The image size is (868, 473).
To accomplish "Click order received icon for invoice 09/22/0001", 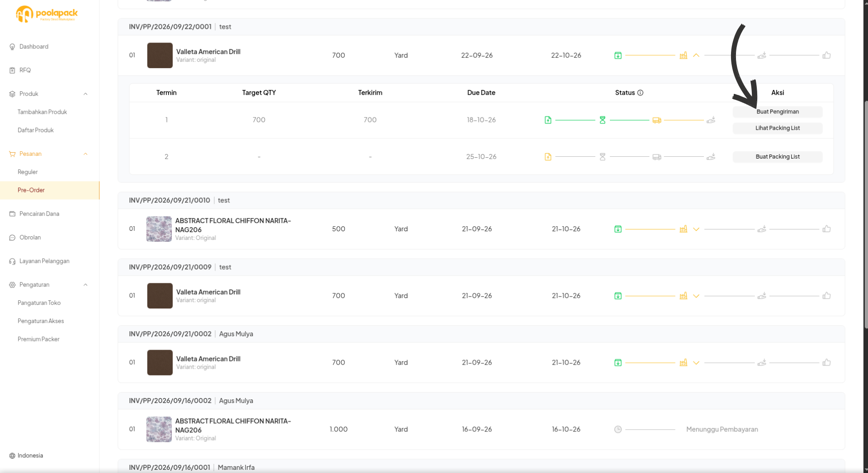I will [x=618, y=56].
